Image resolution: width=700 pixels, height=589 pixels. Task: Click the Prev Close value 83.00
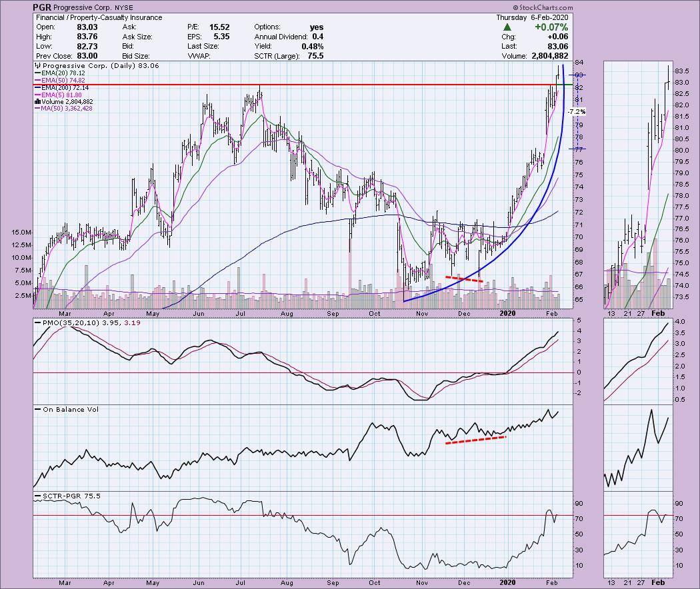tap(87, 56)
